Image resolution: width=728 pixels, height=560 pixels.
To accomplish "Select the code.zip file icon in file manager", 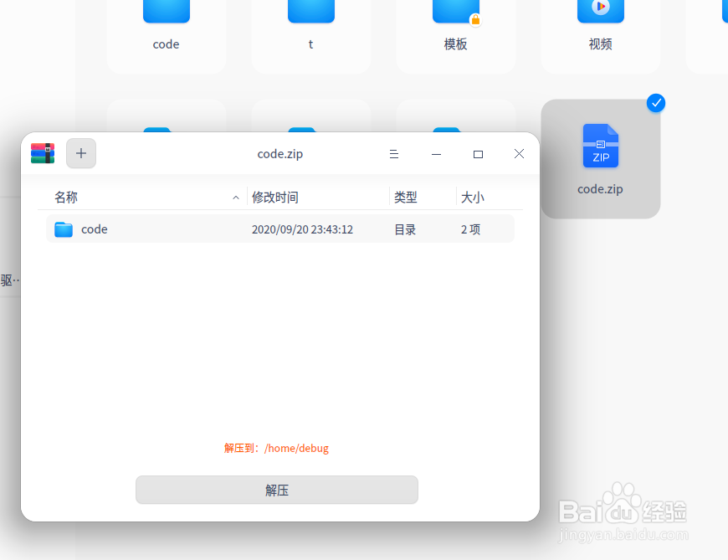I will (600, 146).
